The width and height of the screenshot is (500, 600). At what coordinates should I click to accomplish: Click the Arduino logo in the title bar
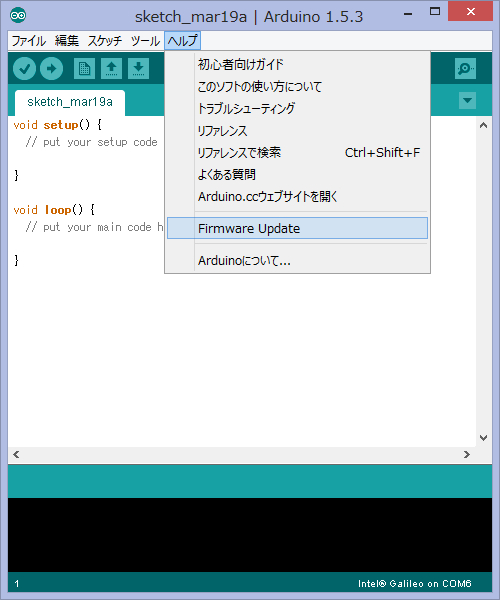[x=18, y=16]
